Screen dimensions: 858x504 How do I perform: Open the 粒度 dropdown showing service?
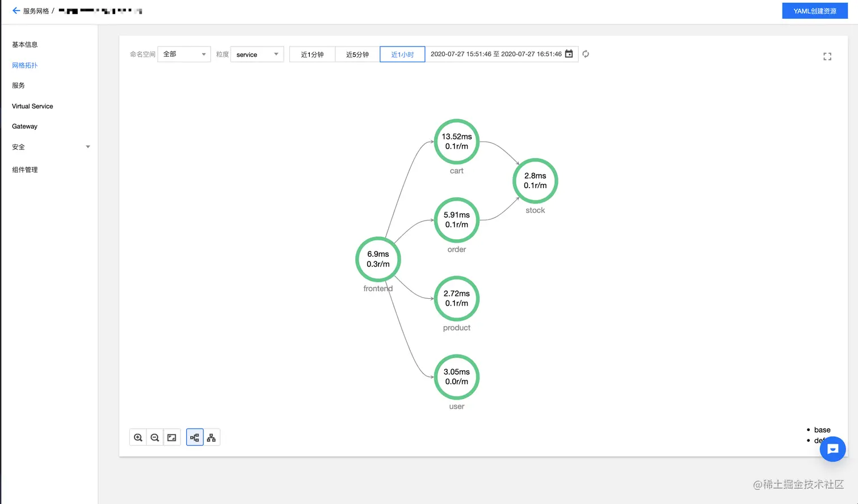click(257, 54)
